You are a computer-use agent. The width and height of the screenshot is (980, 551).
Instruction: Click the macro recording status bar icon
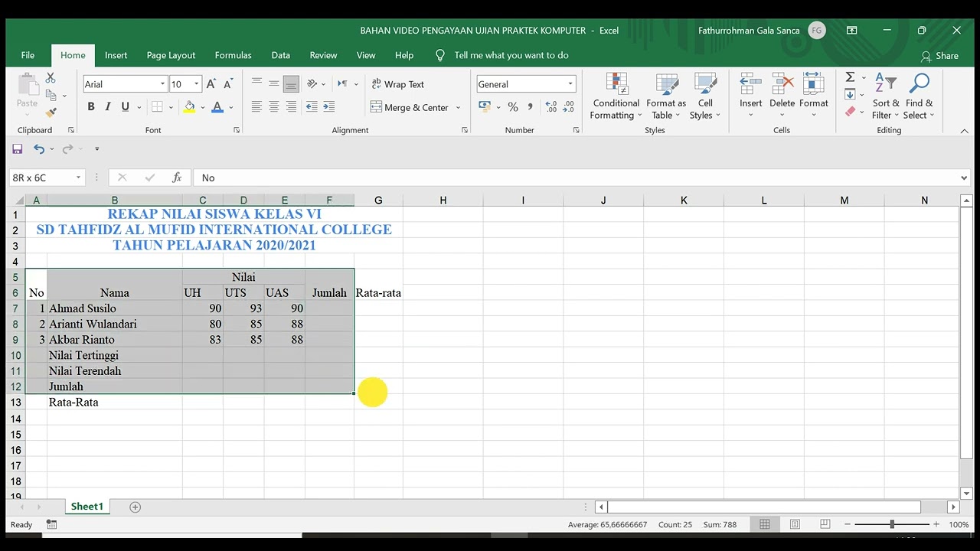pyautogui.click(x=51, y=524)
